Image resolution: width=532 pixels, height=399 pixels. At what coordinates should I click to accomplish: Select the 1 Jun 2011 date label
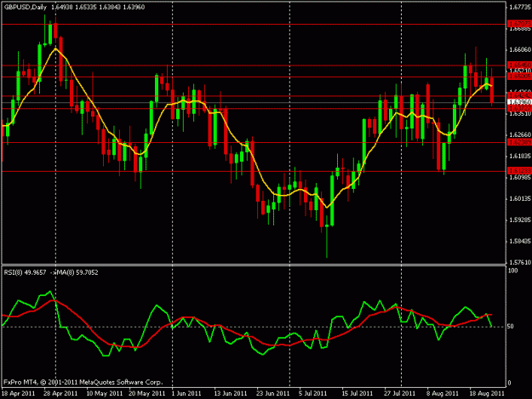pos(186,394)
